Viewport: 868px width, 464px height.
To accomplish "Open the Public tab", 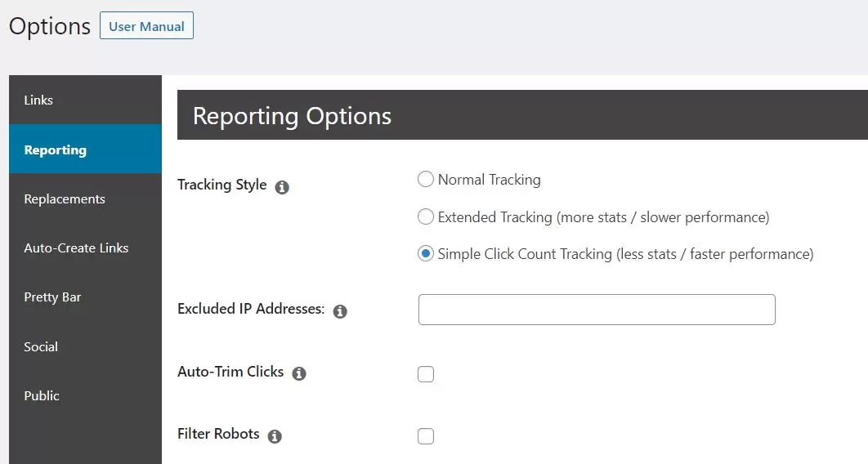I will 85,395.
